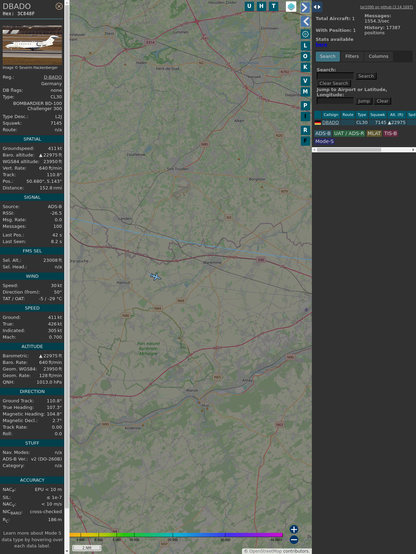Viewport: 416px width, 554px height.
Task: Click the Pos. value 50.680°, 5.143°
Action: pyautogui.click(x=44, y=181)
